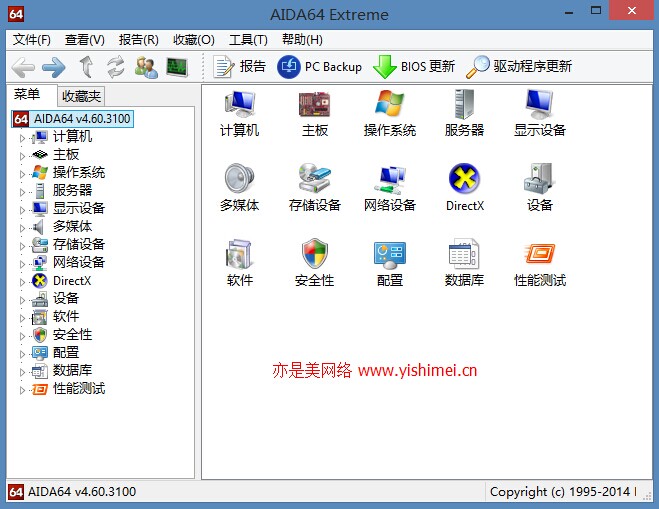Click the Up level arrow toolbar icon
Screen dimensions: 659x509
click(x=86, y=67)
